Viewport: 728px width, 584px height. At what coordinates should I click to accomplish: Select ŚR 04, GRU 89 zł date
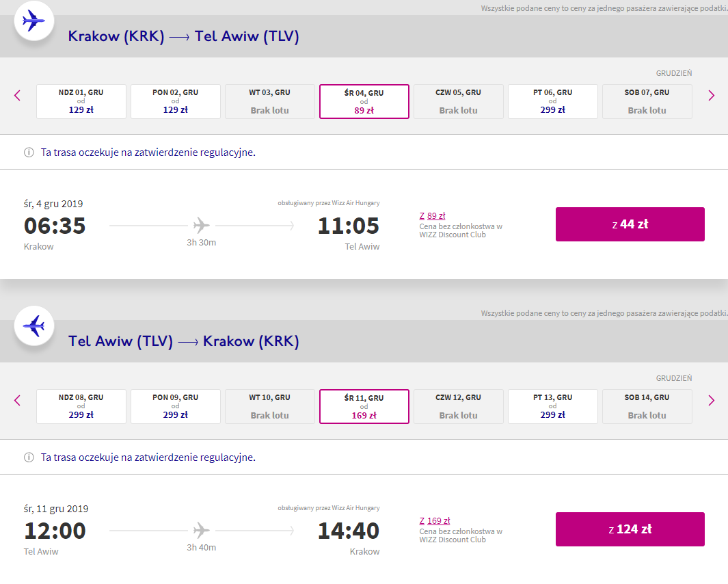point(364,101)
